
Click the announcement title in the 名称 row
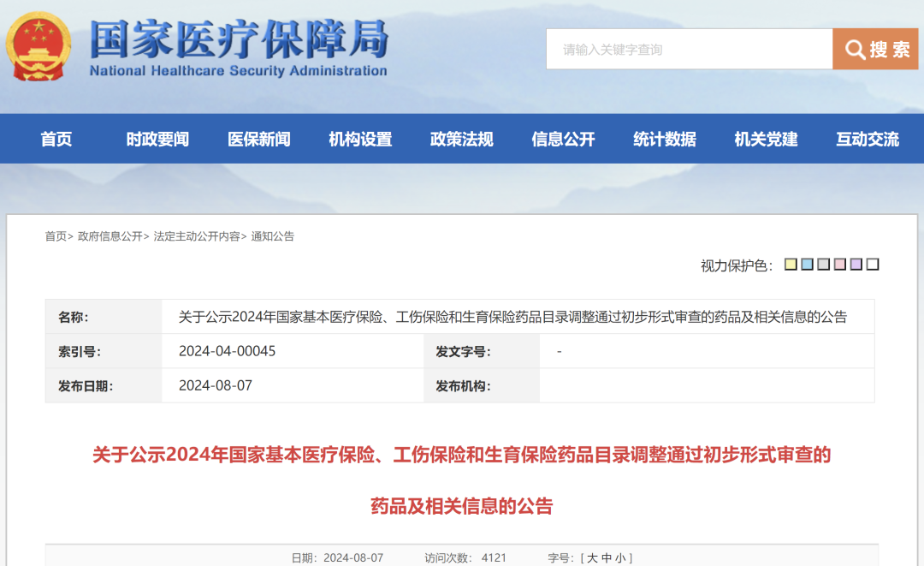[x=512, y=317]
